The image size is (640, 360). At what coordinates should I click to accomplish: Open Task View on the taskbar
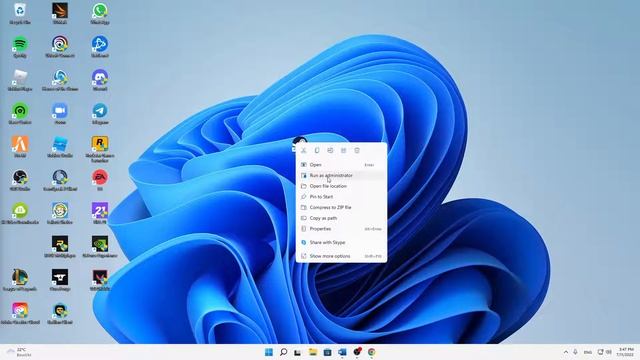(x=298, y=352)
